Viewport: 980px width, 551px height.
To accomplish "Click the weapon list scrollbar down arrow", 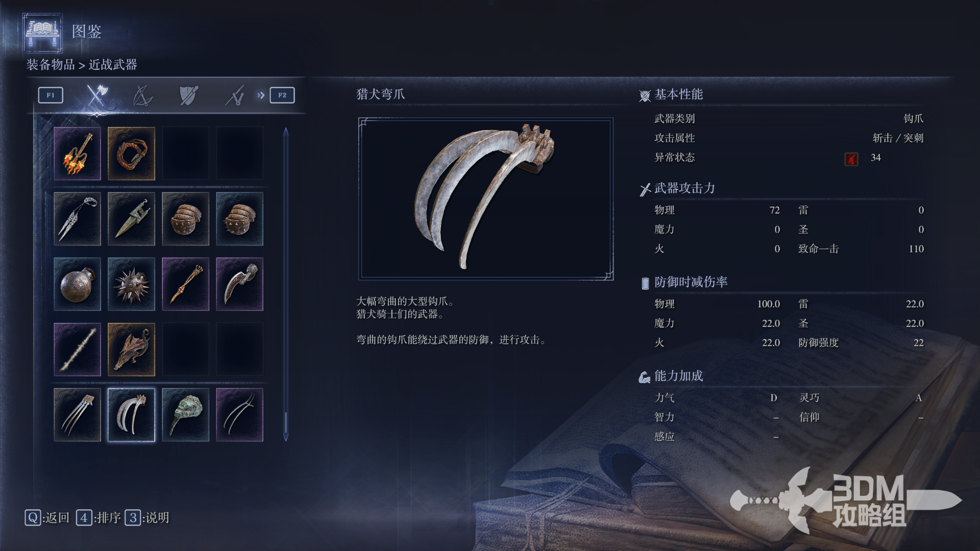I will click(286, 437).
